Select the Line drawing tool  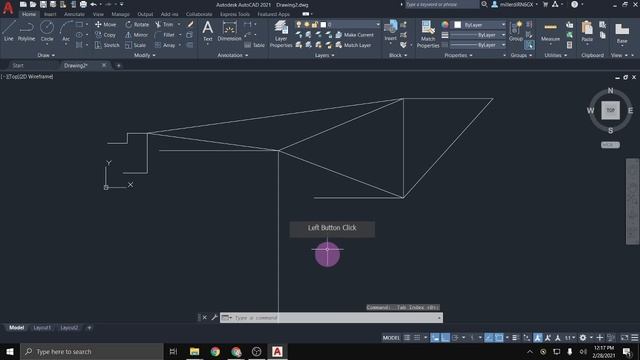point(9,31)
